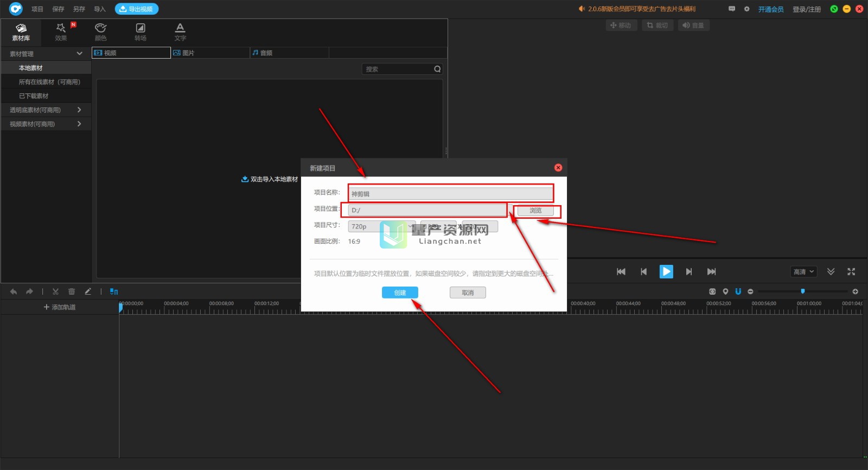The width and height of the screenshot is (868, 470).
Task: Click 双击导入本地素材 import text
Action: 270,179
